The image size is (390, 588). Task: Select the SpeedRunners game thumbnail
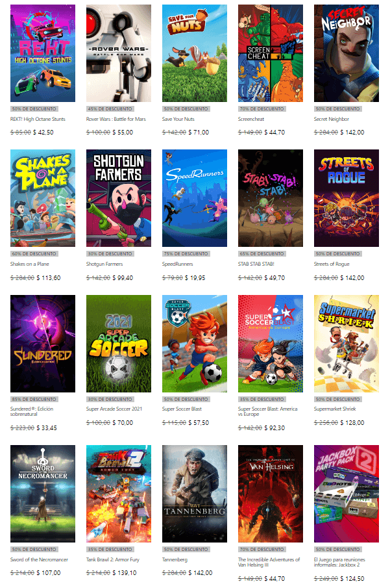[x=195, y=198]
